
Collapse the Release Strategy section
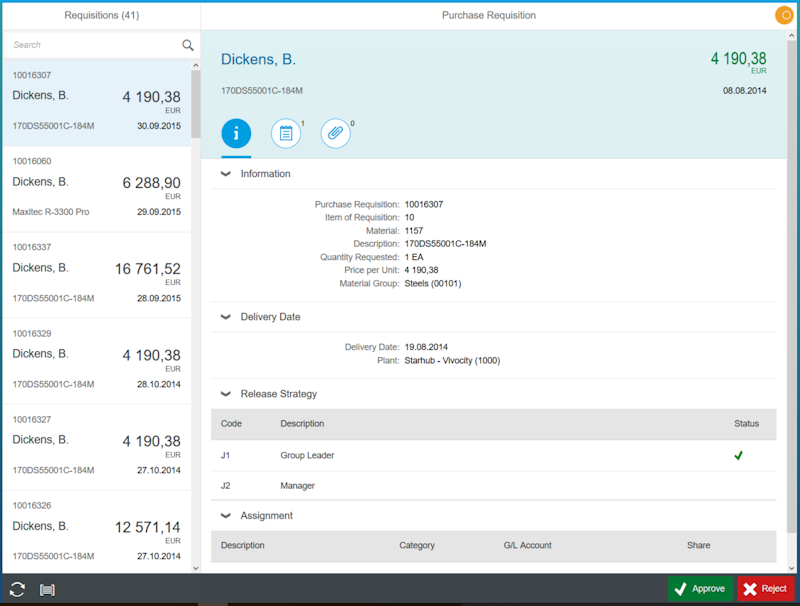[225, 394]
